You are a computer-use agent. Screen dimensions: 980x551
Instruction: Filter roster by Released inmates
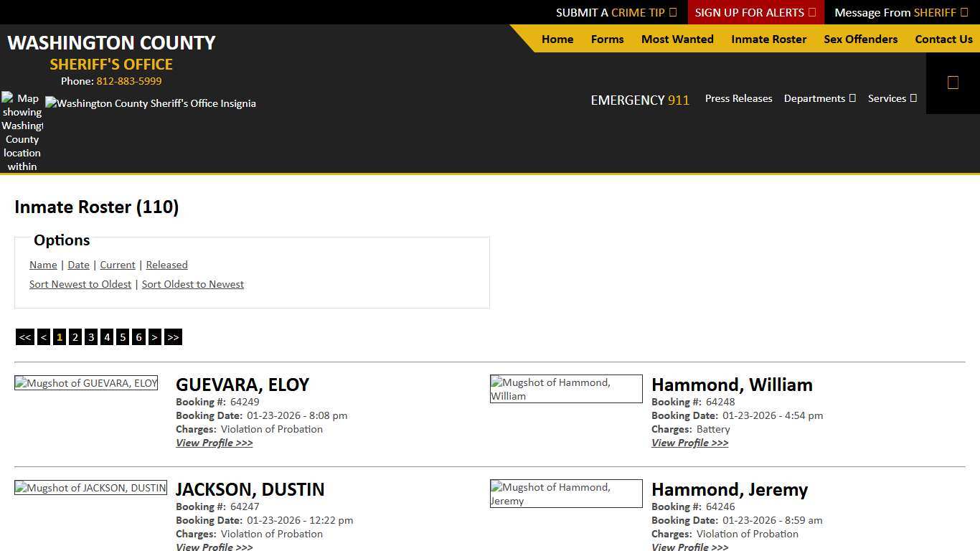166,265
